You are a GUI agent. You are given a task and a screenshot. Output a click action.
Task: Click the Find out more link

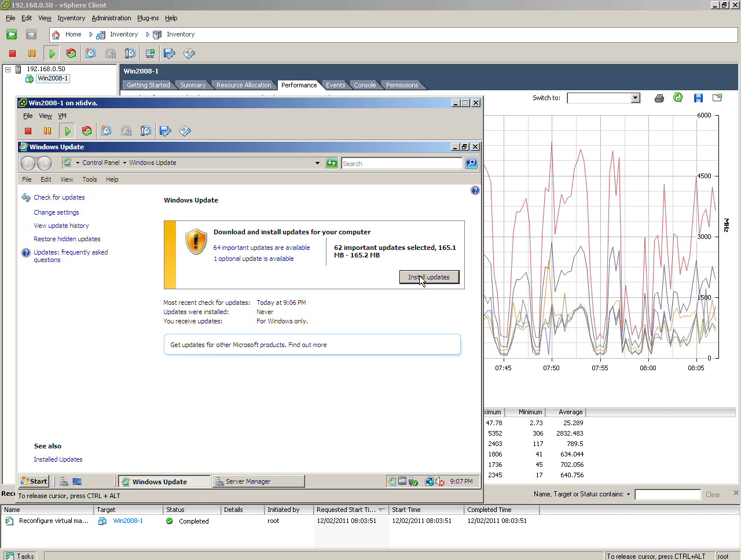(307, 345)
